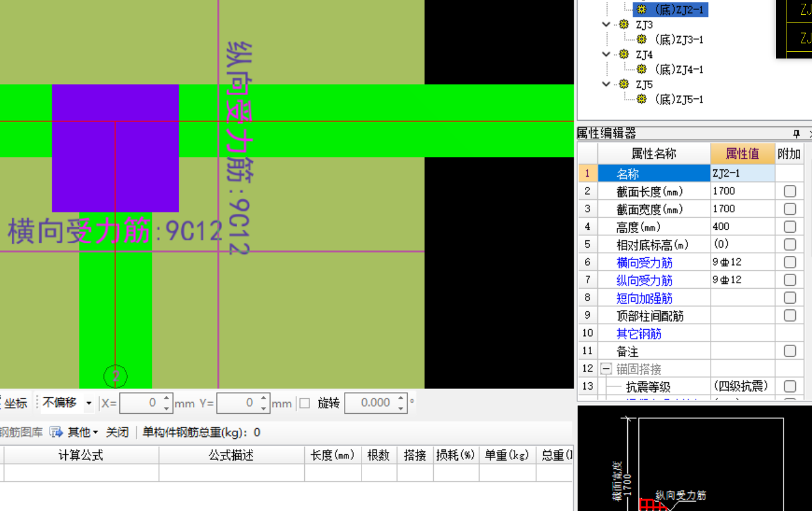Click the gear icon of (底)ZJ5-1

(642, 99)
